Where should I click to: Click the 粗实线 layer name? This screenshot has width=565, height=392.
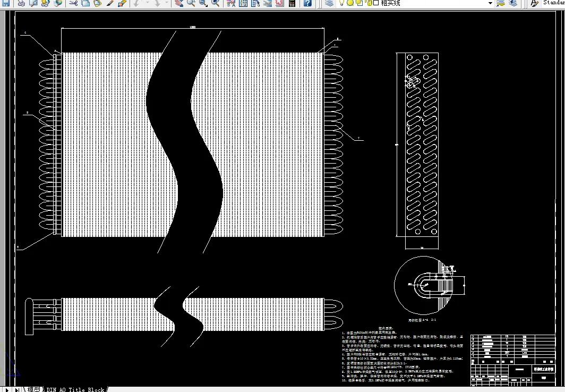391,3
